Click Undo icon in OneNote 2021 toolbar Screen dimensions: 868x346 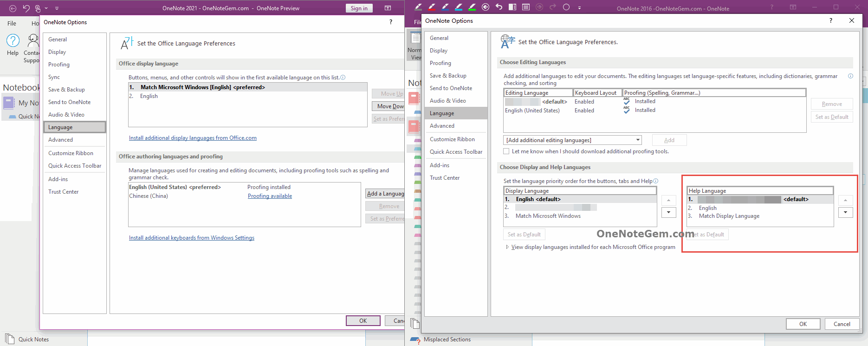[26, 8]
